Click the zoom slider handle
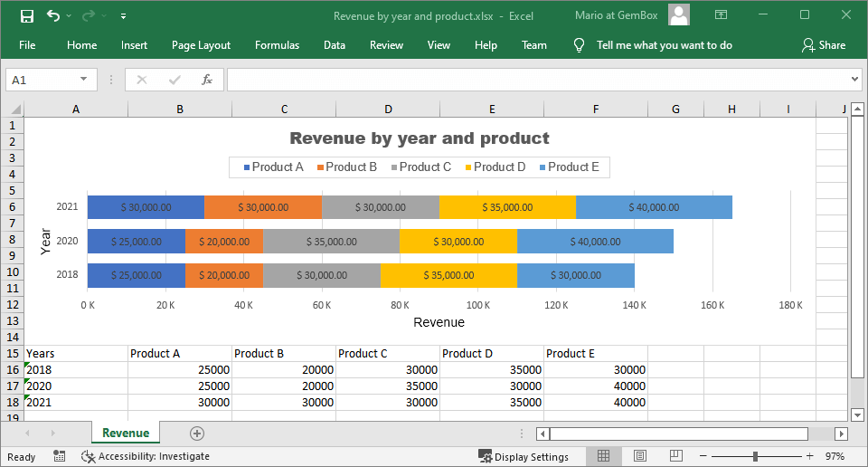Viewport: 868px width, 467px height. (x=755, y=456)
